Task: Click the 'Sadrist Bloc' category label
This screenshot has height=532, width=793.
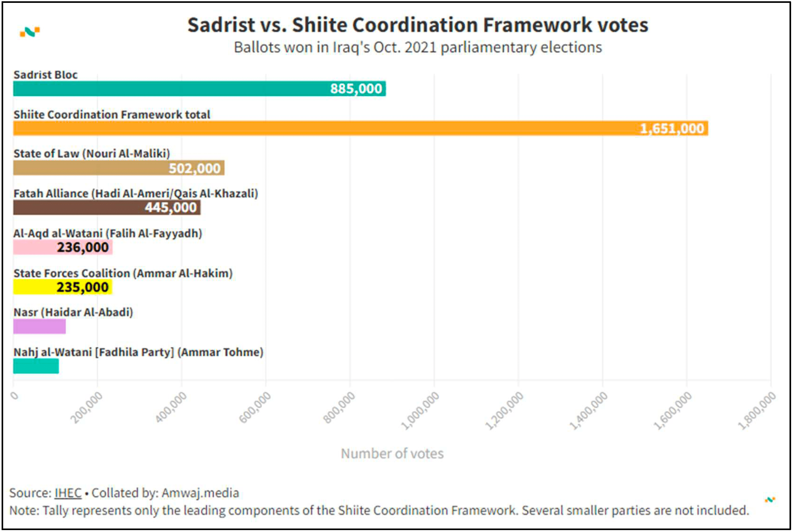Action: 45,75
